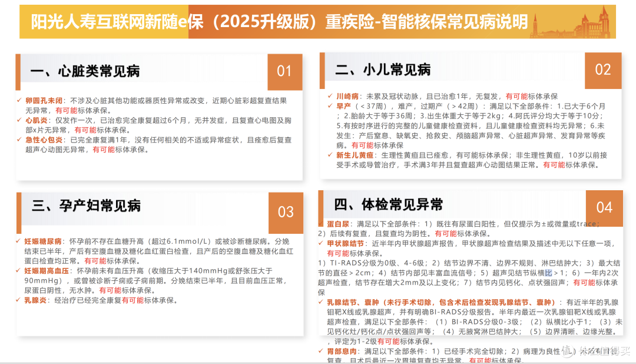Click the bold term 川崎病
The height and width of the screenshot is (364, 636).
tap(347, 97)
